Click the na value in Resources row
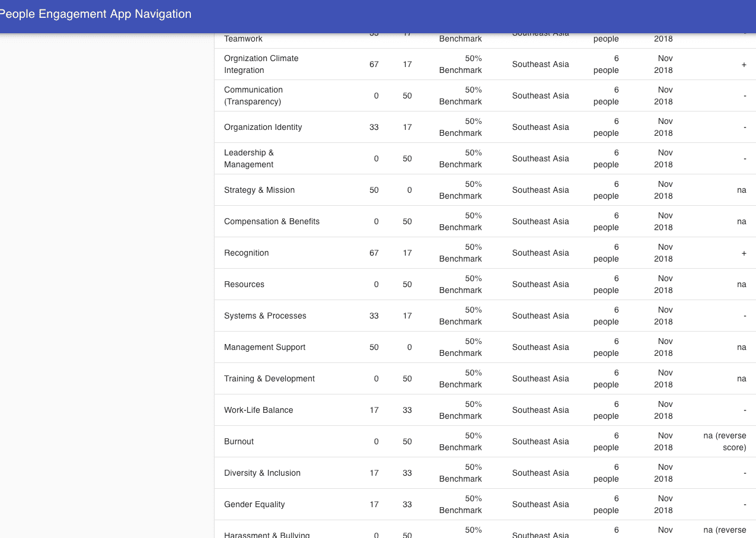This screenshot has height=538, width=756. point(742,284)
